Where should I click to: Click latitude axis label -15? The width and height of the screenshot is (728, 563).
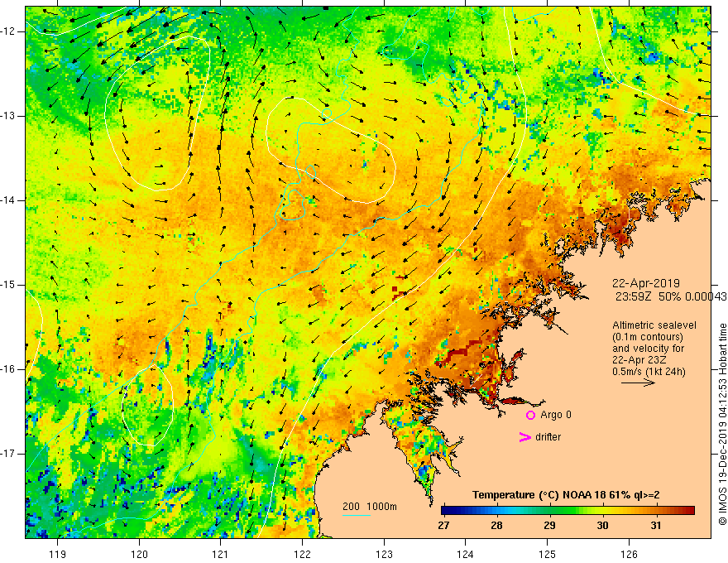coord(9,285)
